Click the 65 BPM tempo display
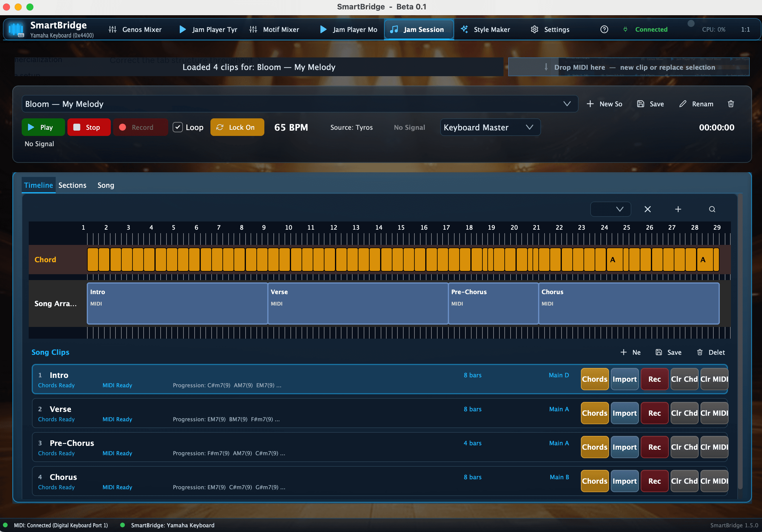762x532 pixels. [x=291, y=127]
